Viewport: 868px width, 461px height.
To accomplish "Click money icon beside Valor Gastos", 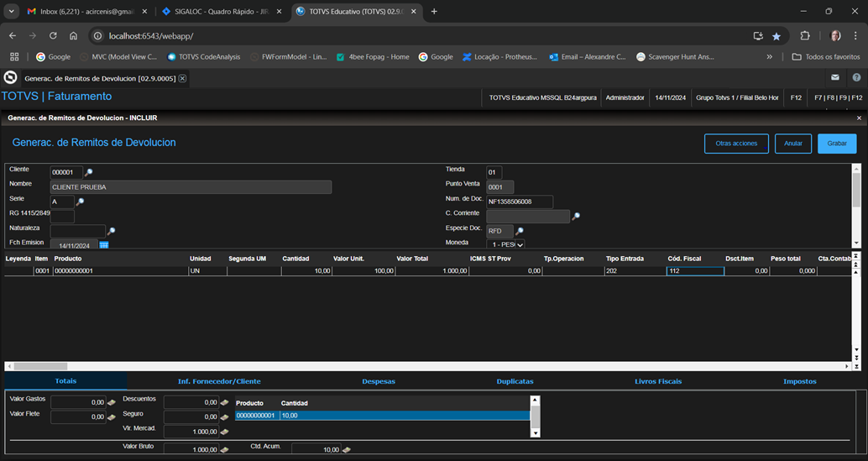I will (112, 402).
